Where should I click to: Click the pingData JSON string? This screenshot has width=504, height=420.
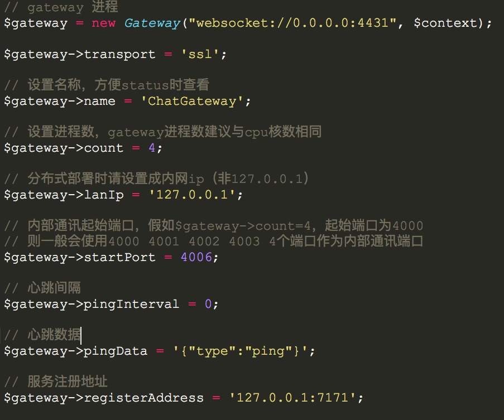point(241,351)
